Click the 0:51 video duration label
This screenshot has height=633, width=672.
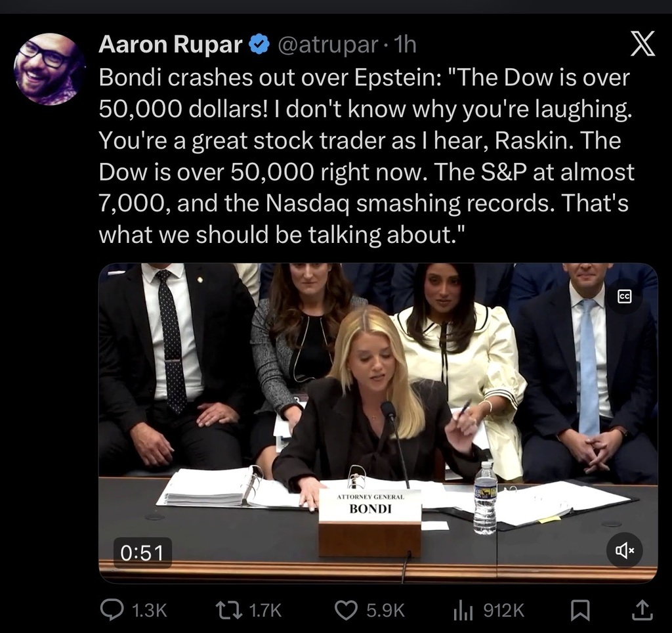point(142,552)
